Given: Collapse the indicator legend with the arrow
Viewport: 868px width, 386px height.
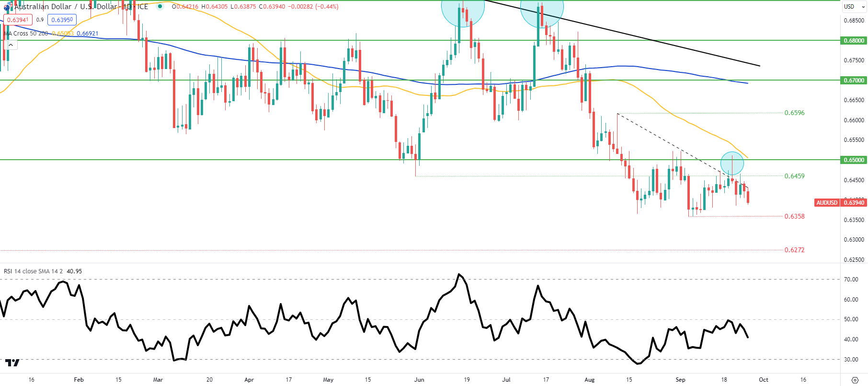Looking at the screenshot, I should coord(11,45).
